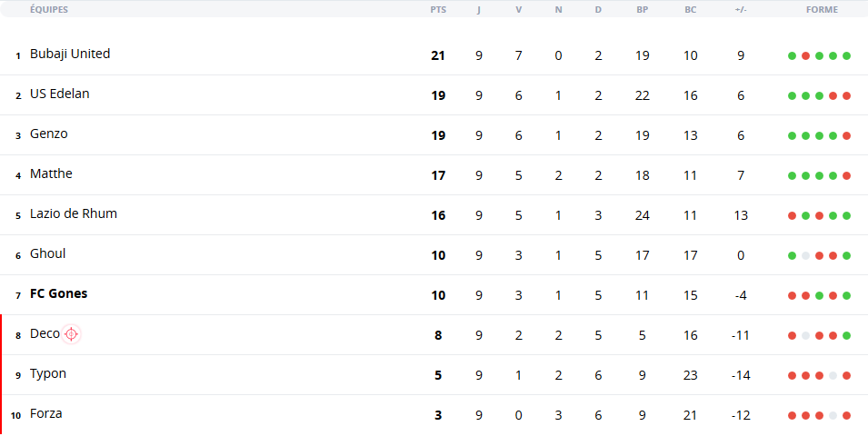
Task: Click Bubaji United's red loss form dot
Action: (805, 56)
